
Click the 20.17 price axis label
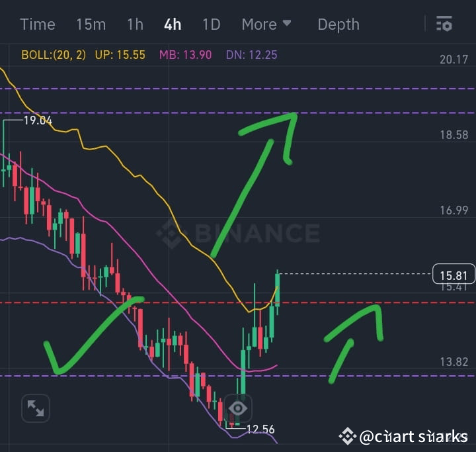[x=454, y=60]
